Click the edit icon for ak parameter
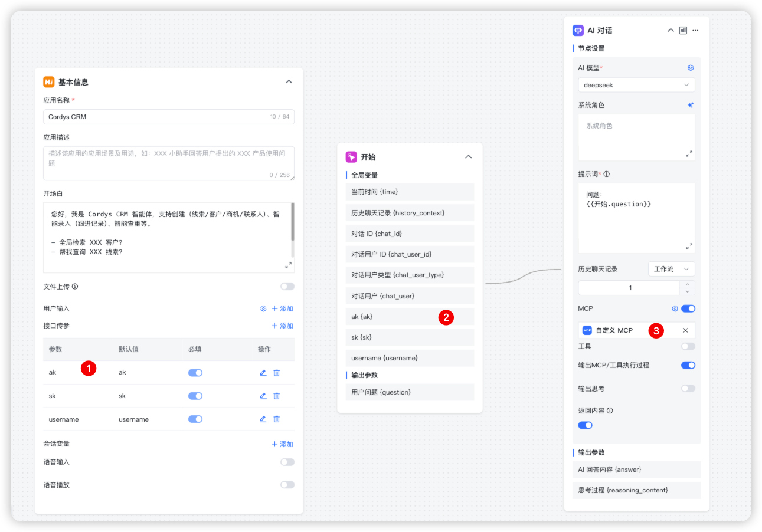 pos(263,373)
